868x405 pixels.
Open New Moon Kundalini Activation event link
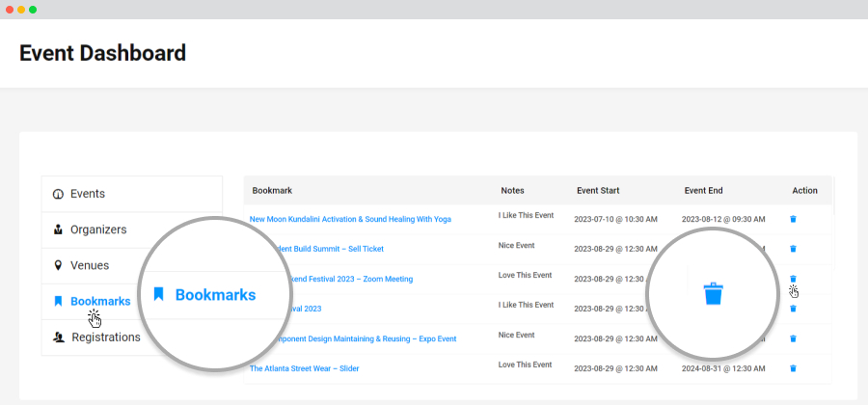[x=350, y=219]
